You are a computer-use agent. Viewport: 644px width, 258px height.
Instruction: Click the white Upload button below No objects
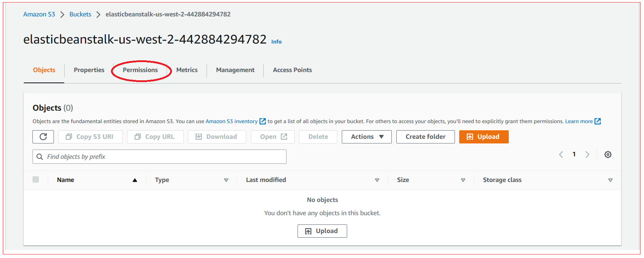click(322, 231)
